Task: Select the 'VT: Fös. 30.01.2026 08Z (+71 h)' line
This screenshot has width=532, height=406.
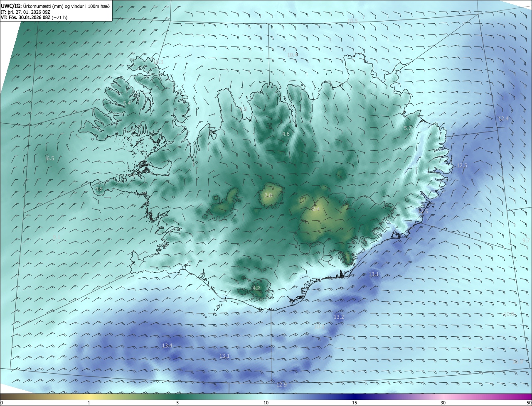Action: (x=34, y=17)
